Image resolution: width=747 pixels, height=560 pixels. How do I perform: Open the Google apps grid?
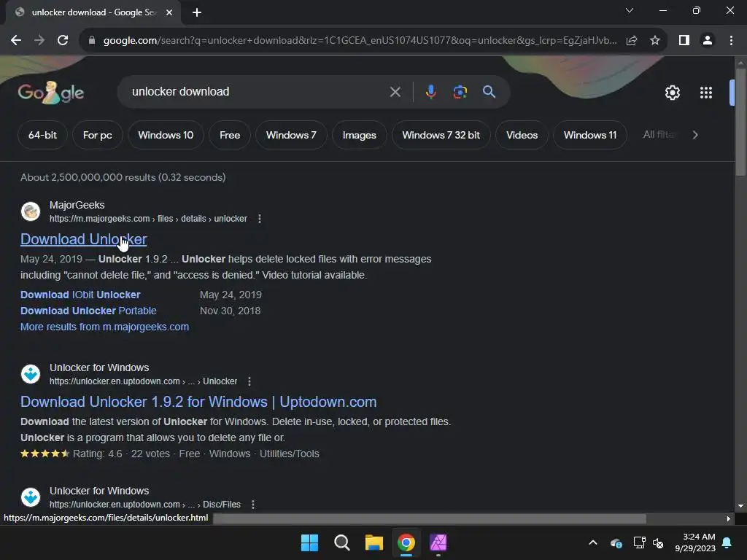(x=706, y=93)
